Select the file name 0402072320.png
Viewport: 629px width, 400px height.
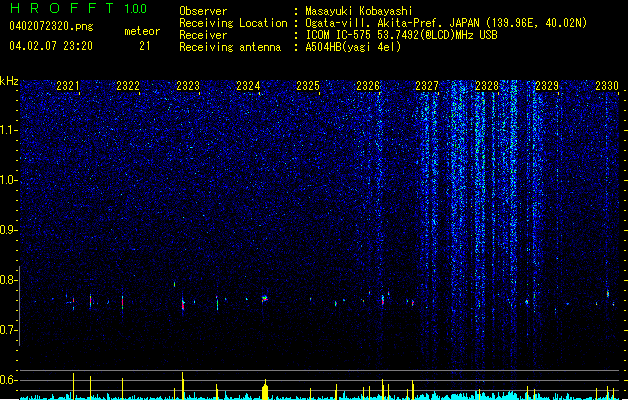pyautogui.click(x=51, y=26)
